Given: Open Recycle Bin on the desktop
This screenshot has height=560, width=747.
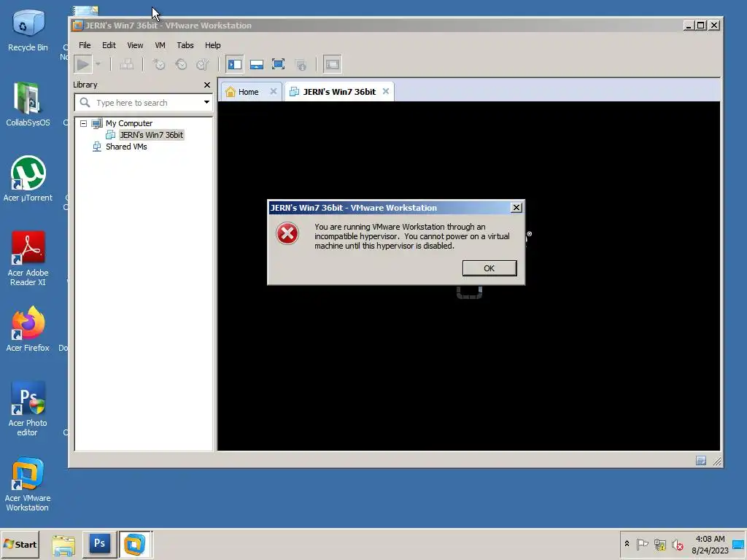Looking at the screenshot, I should (x=28, y=30).
